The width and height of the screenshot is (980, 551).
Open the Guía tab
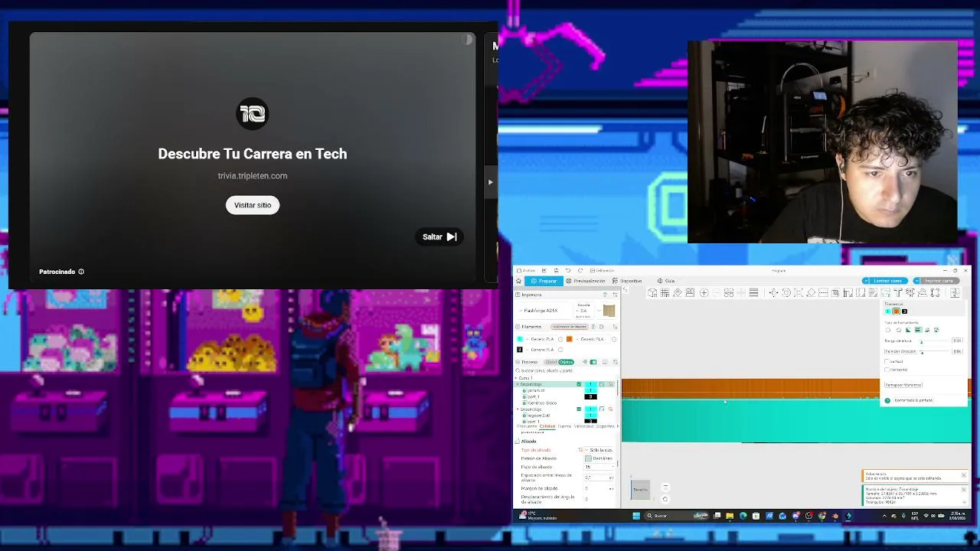point(666,281)
